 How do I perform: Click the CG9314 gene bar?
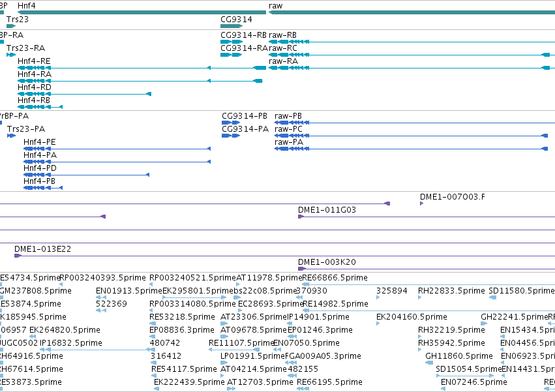tap(232, 26)
